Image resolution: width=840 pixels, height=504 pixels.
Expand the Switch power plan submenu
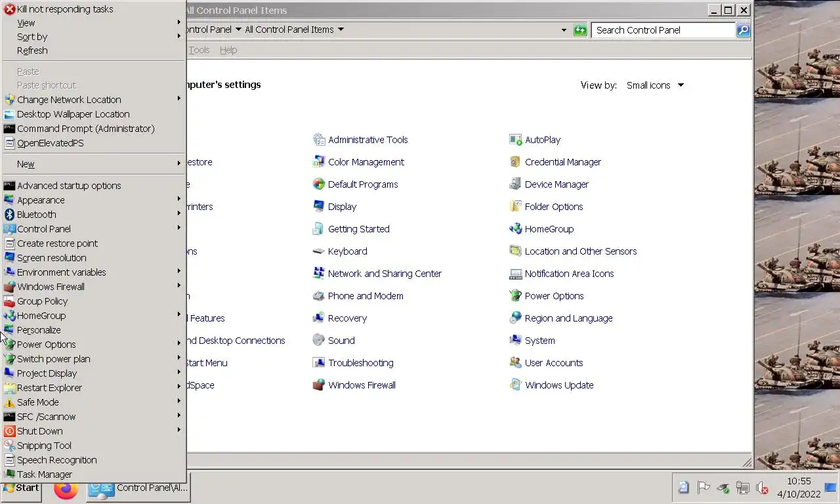[178, 358]
